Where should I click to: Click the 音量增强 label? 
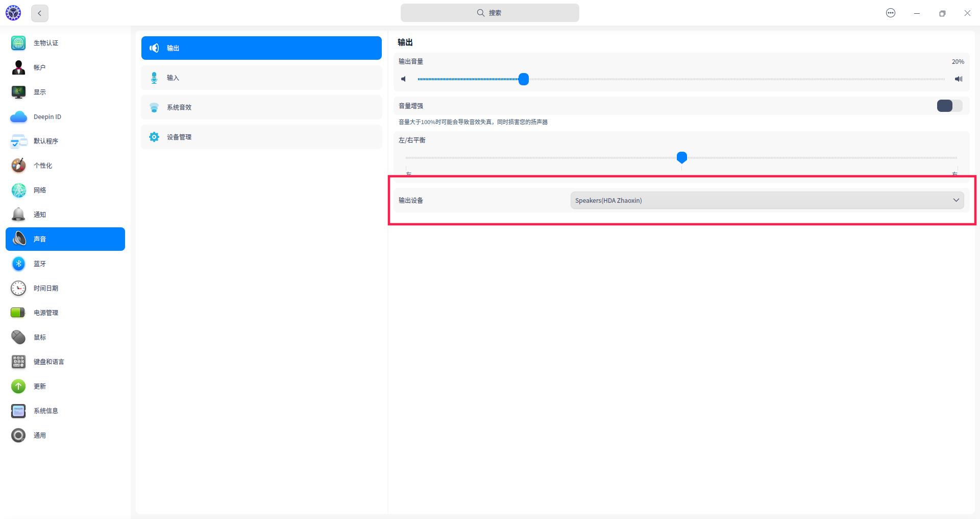[x=411, y=106]
